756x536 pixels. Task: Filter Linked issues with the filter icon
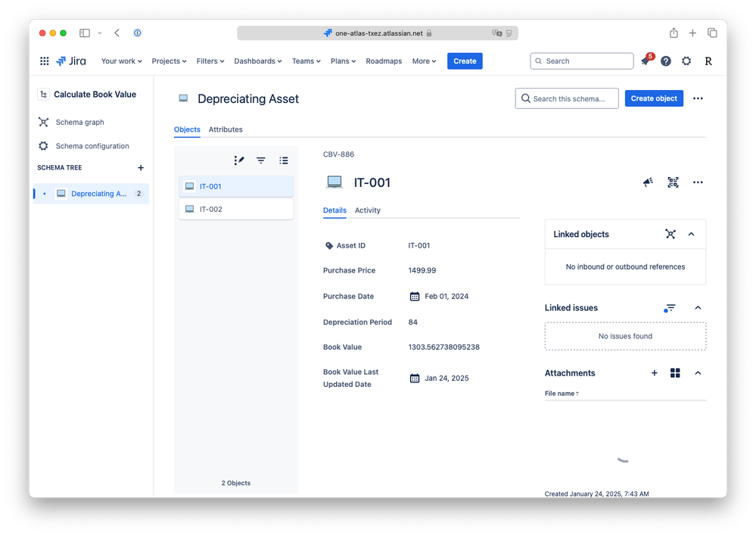tap(670, 308)
